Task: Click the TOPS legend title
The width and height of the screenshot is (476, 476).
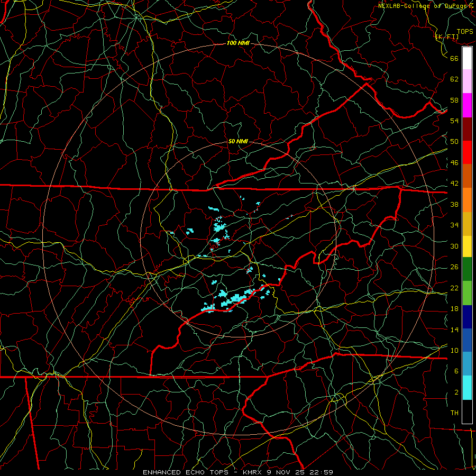Action: coord(465,32)
